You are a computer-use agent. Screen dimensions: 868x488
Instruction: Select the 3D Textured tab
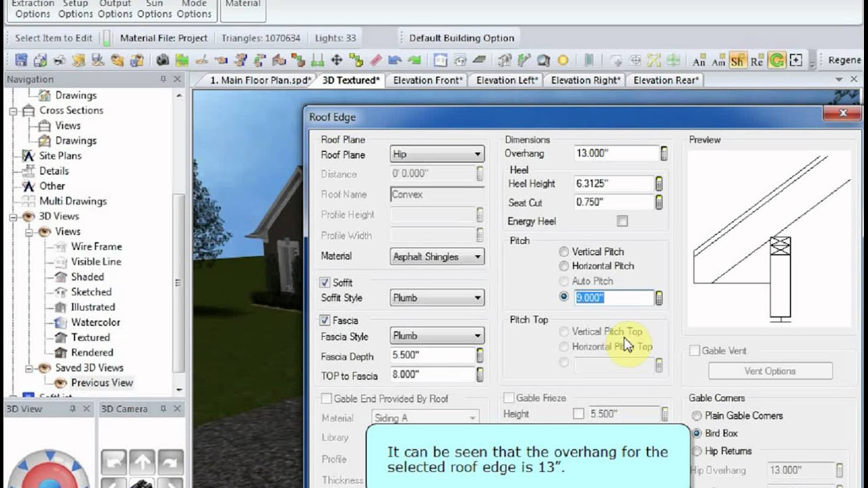tap(351, 80)
